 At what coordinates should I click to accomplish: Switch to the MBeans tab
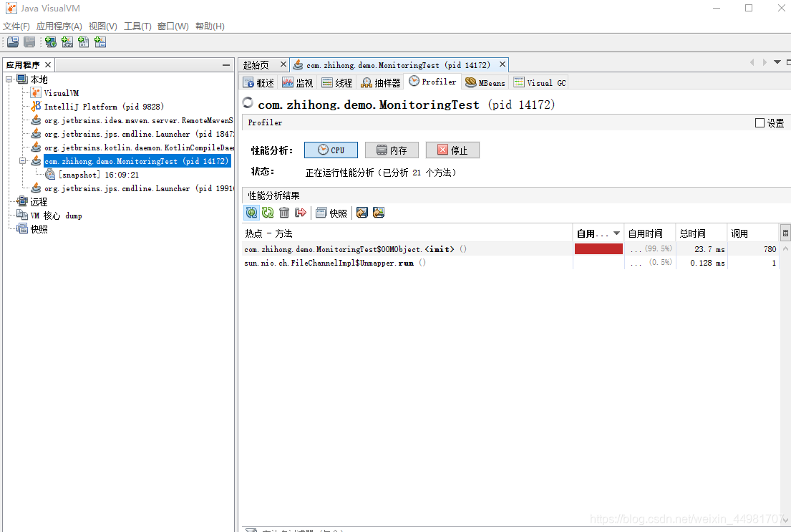pyautogui.click(x=485, y=83)
